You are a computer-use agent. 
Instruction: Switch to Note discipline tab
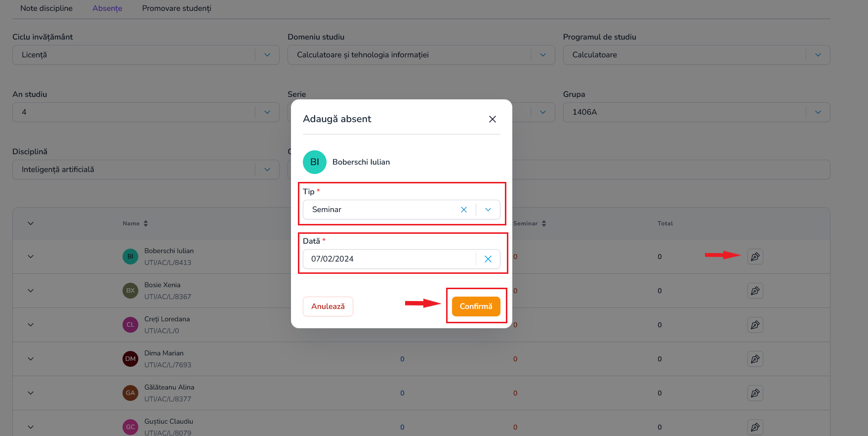point(46,8)
